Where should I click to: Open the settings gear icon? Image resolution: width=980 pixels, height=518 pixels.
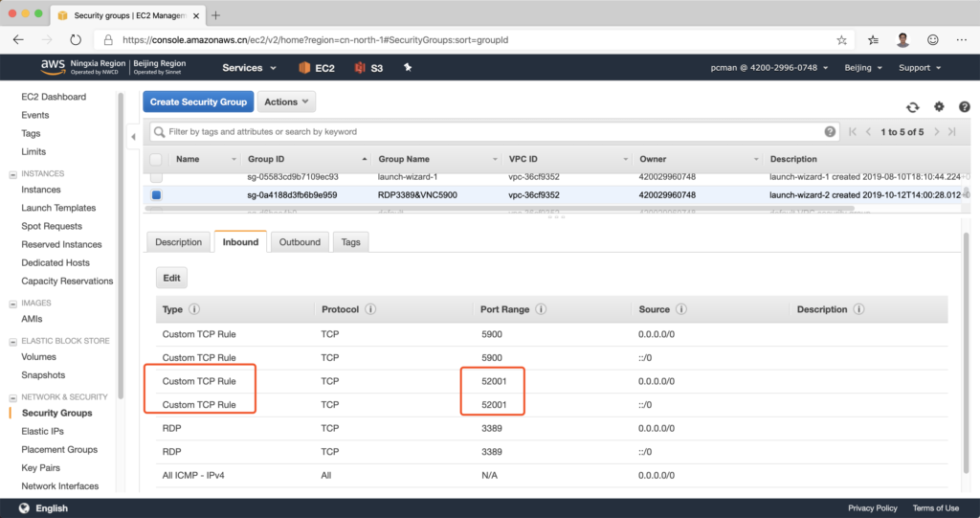click(x=939, y=107)
